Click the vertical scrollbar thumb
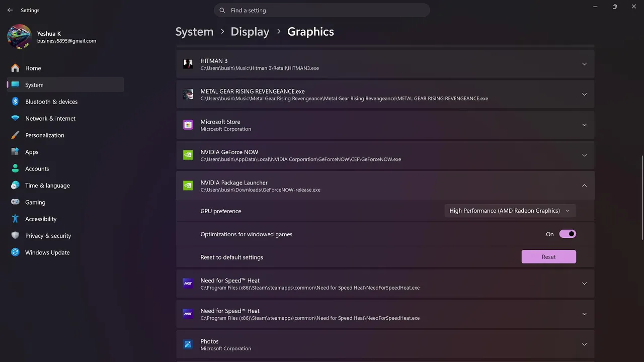 click(x=642, y=199)
